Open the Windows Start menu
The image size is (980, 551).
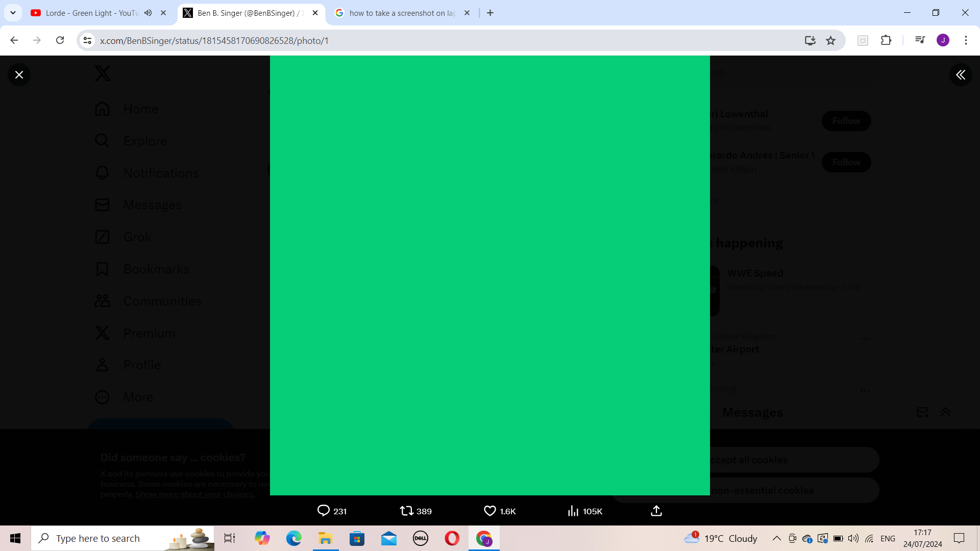click(x=15, y=538)
